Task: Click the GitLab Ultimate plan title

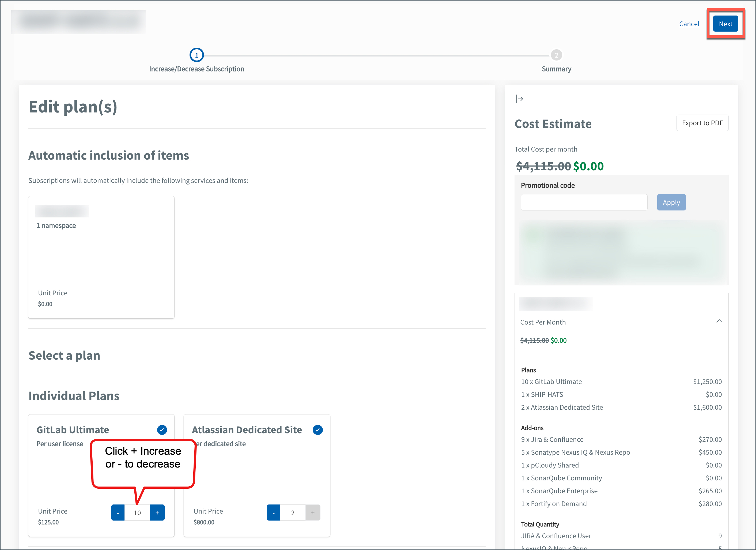Action: click(x=73, y=430)
